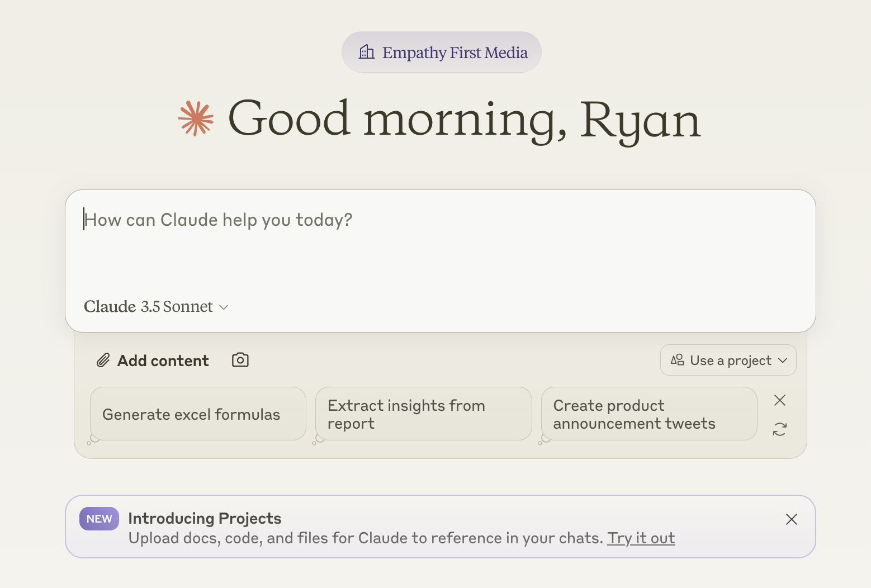Click the X to dismiss prompt suggestions
871x588 pixels.
point(780,400)
